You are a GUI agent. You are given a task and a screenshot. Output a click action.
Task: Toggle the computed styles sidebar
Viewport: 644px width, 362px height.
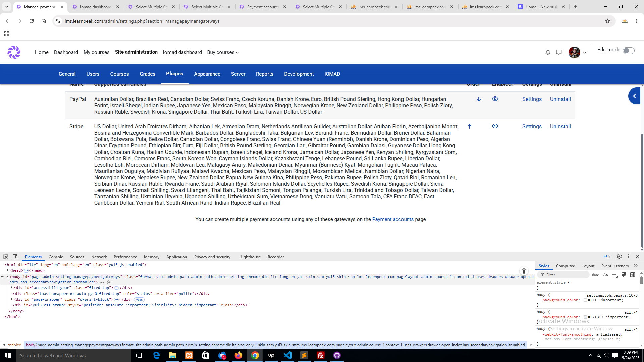click(x=633, y=275)
